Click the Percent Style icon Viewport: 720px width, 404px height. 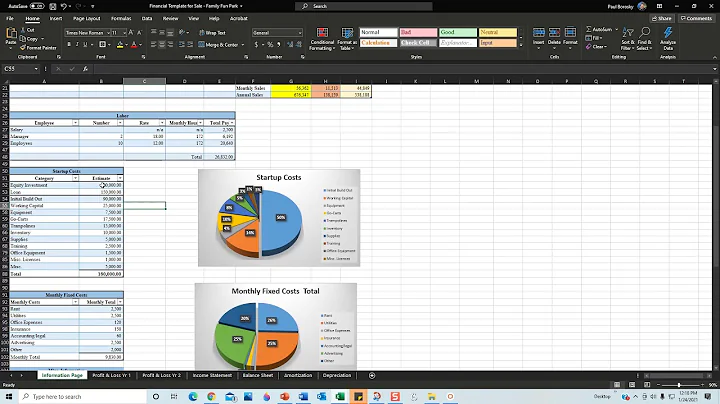click(270, 45)
